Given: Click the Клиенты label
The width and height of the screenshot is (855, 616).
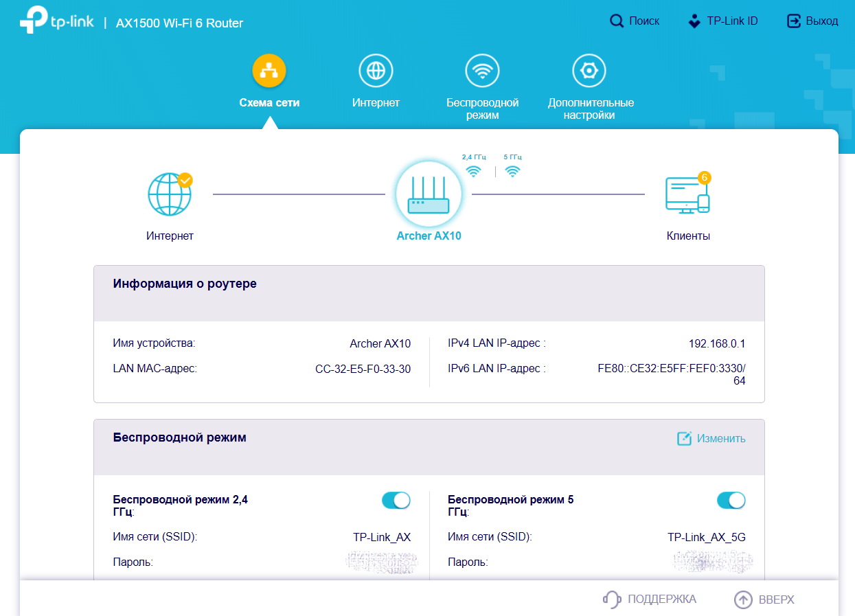Looking at the screenshot, I should tap(688, 236).
